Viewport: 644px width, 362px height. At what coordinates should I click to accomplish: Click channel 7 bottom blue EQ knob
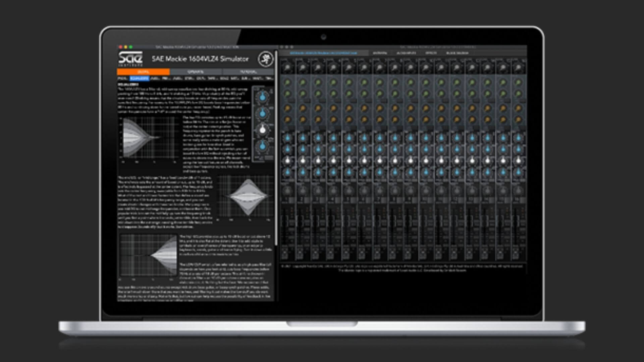tap(380, 173)
